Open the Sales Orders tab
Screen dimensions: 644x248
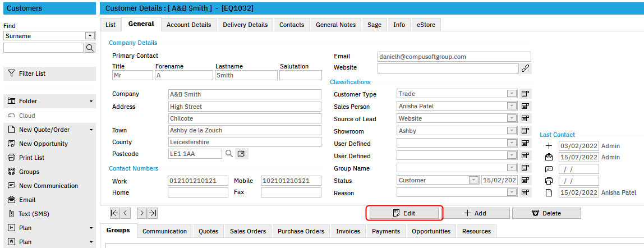[x=248, y=231]
